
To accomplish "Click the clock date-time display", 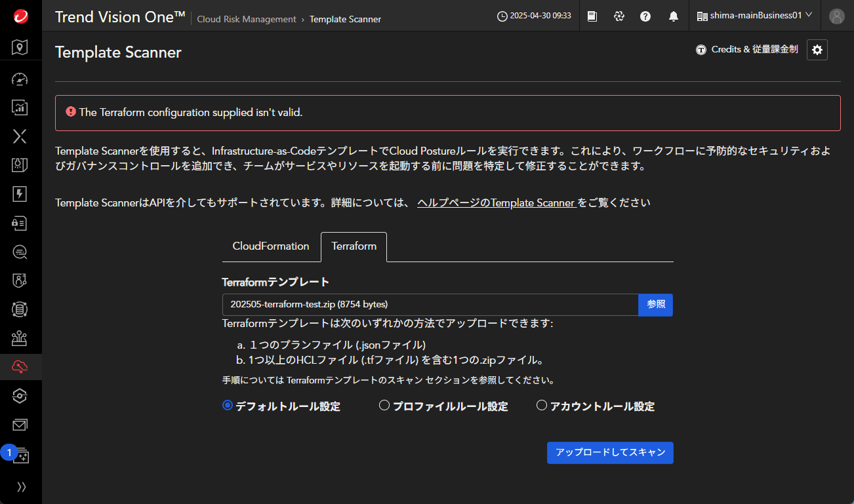I will 534,16.
